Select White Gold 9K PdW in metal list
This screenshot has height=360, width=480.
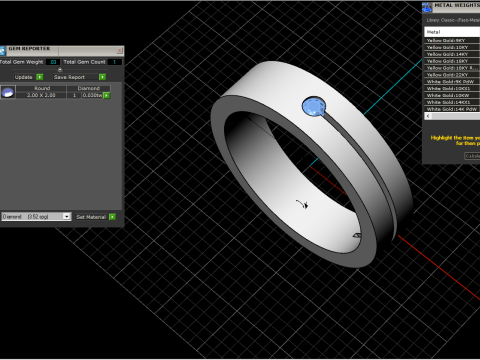(452, 82)
